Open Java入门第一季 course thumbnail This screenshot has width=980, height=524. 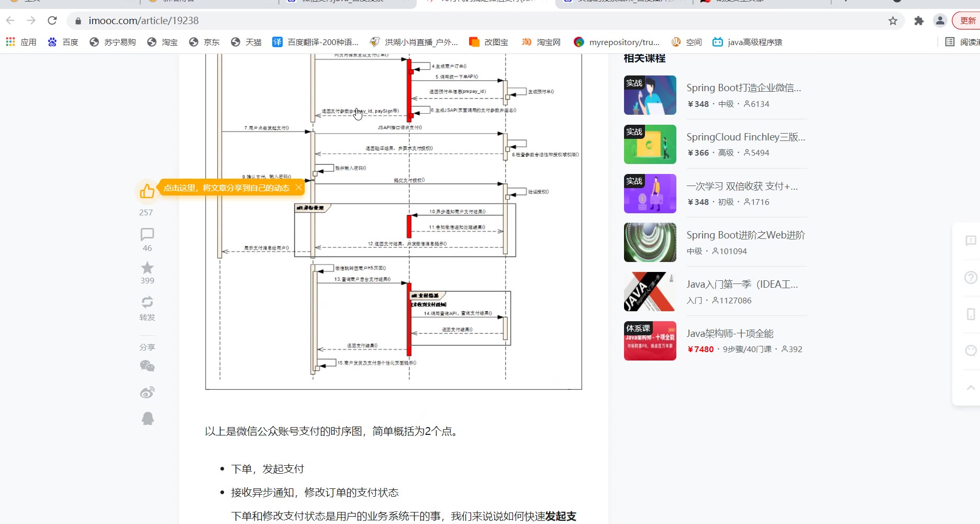pyautogui.click(x=650, y=291)
